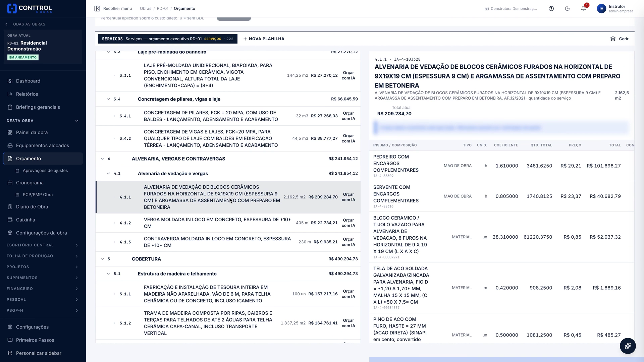Open notifications bell icon
644x362 pixels.
click(x=583, y=9)
